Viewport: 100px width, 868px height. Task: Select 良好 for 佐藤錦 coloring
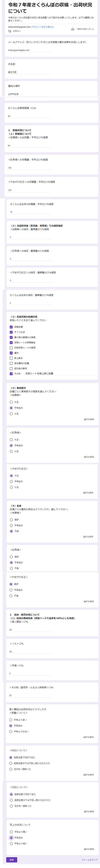point(11,520)
